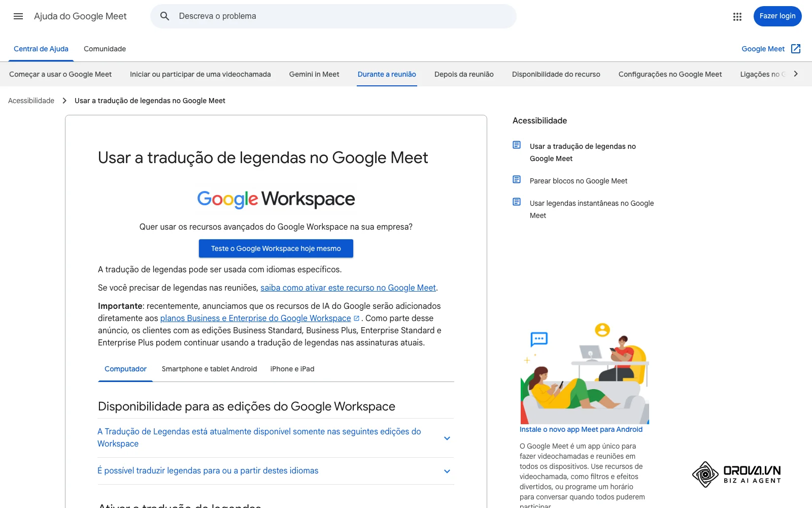Click the Google Workspace logo
Viewport: 812px width, 508px height.
point(276,199)
